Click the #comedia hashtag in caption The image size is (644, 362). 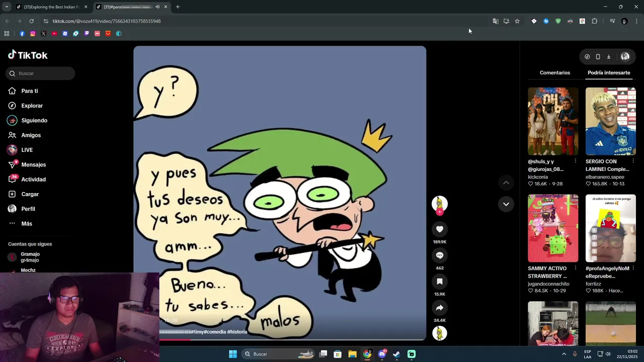(215, 332)
